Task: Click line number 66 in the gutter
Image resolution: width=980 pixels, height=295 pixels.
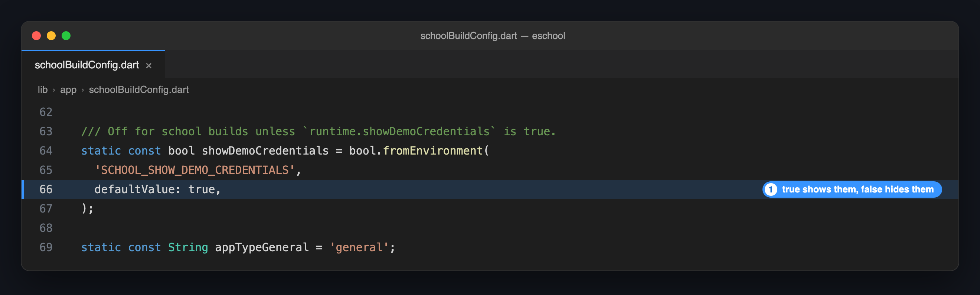Action: [46, 189]
